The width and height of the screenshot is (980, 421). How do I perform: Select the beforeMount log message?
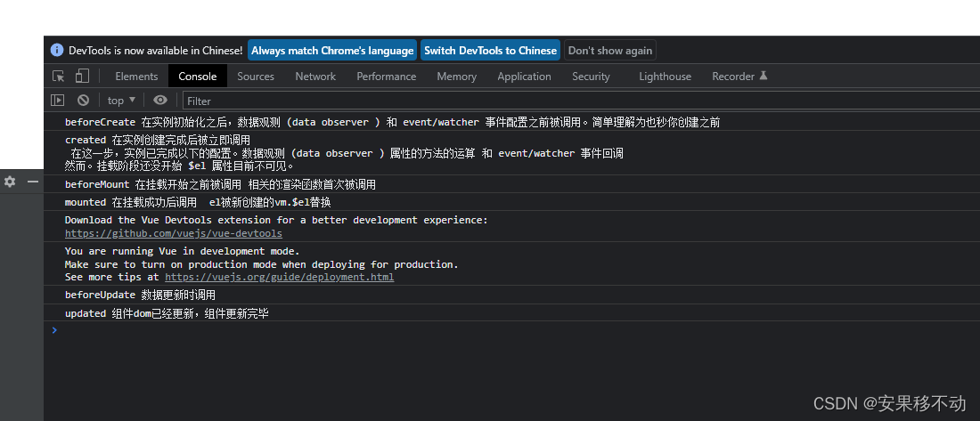coord(220,184)
